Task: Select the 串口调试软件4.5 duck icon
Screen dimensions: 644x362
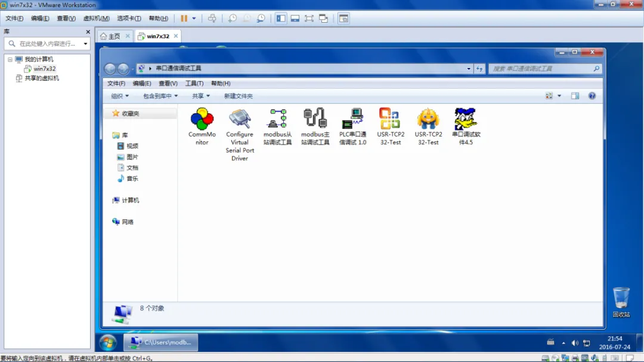Action: [466, 126]
